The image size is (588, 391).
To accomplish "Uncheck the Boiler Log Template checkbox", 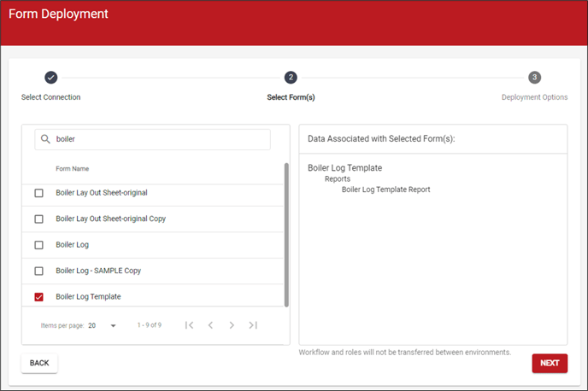I will 38,297.
